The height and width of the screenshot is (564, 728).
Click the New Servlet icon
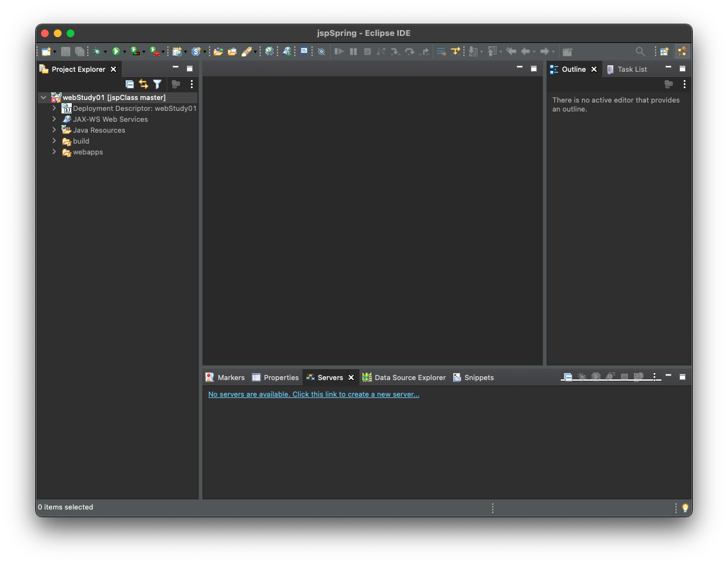196,51
